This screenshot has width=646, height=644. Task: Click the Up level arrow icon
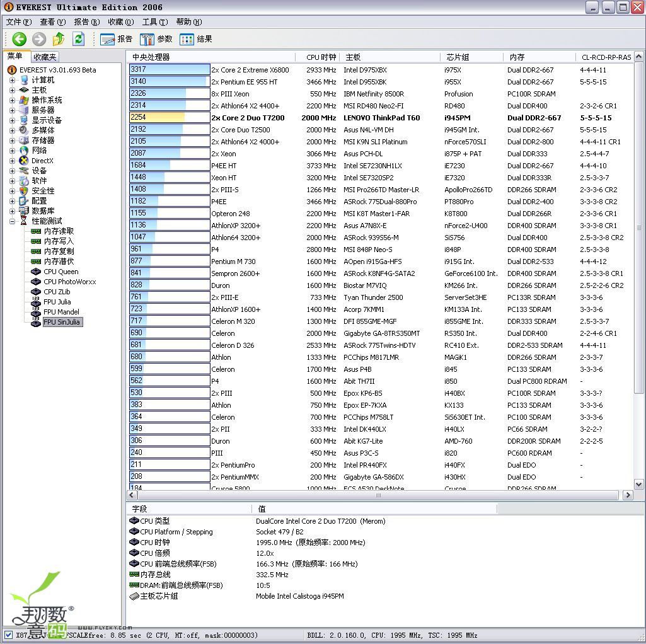59,39
